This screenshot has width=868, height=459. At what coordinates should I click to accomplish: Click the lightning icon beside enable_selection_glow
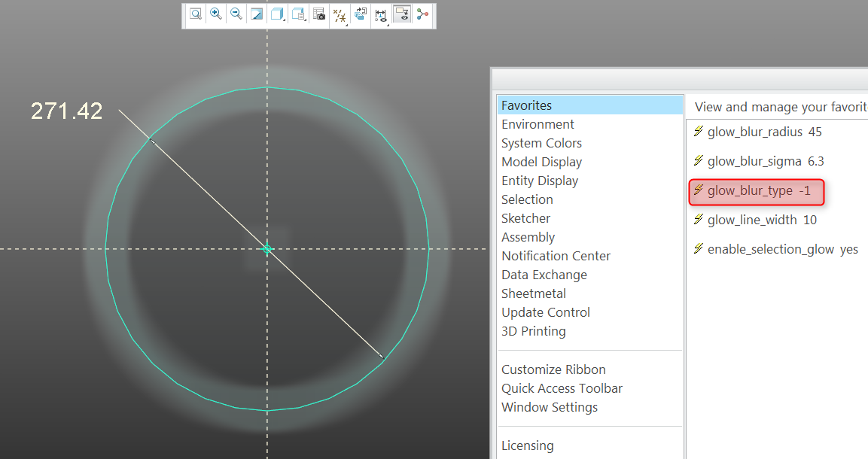[x=699, y=248]
